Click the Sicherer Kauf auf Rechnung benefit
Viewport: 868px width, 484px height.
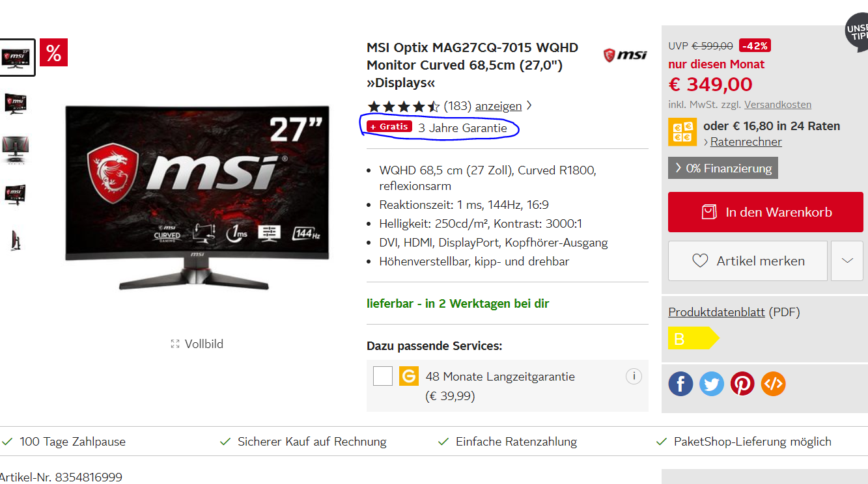coord(303,442)
